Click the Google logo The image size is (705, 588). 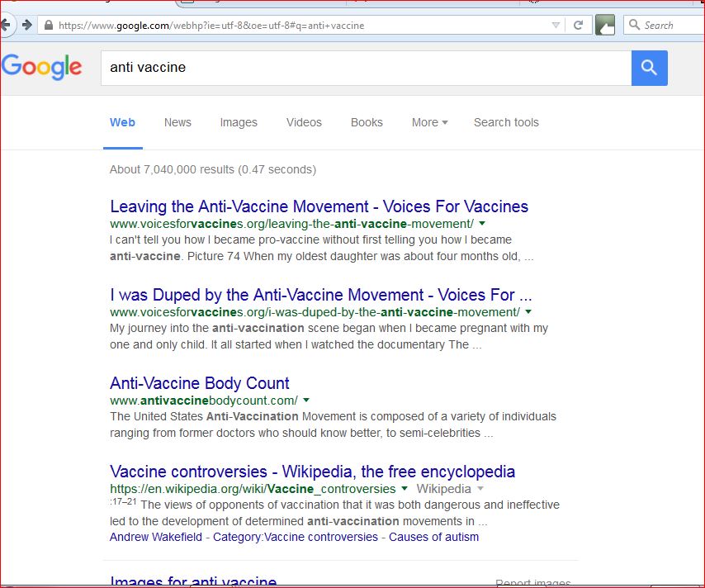[41, 67]
